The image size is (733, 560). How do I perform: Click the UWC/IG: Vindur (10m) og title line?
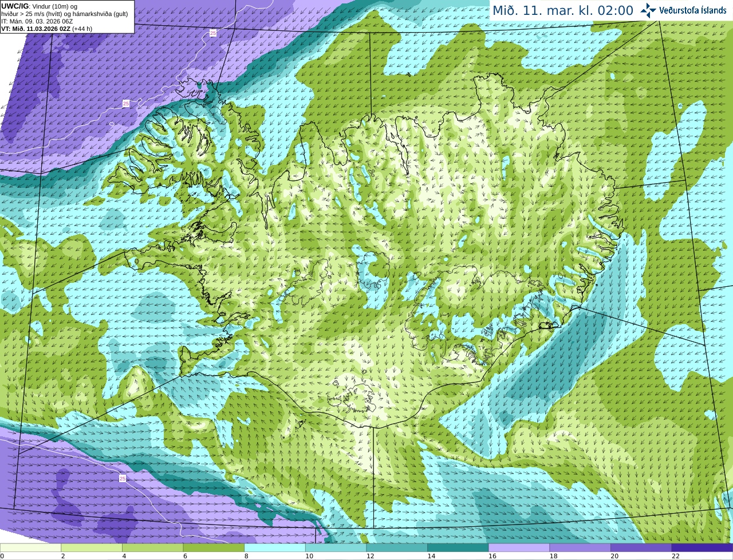pos(39,6)
